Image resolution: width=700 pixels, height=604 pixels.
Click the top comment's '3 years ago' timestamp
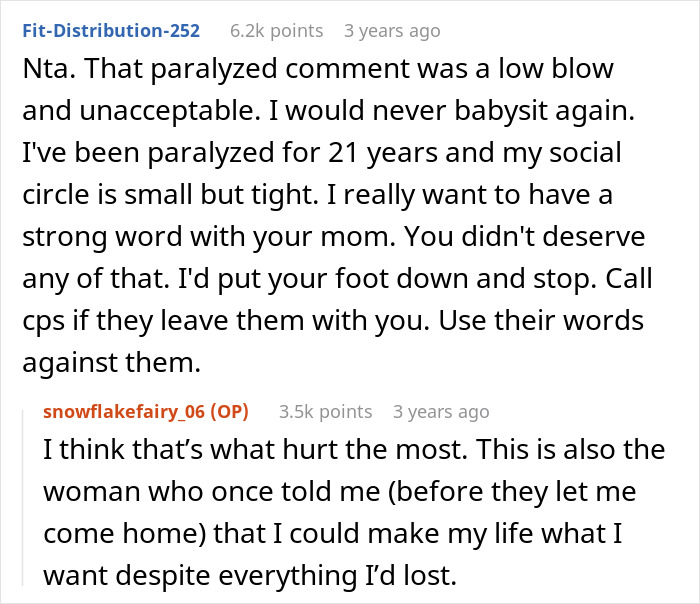point(391,31)
